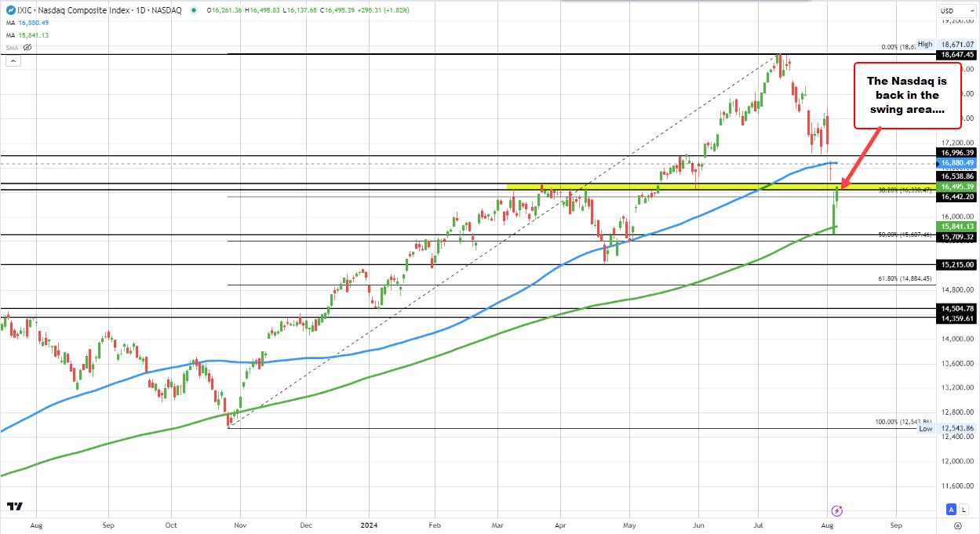Toggle auto-scaling with the A button

pos(950,510)
